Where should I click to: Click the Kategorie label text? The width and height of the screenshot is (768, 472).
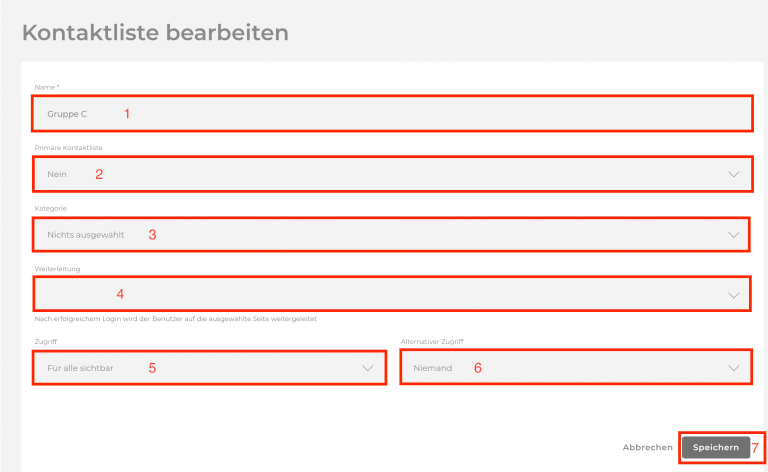coord(50,208)
